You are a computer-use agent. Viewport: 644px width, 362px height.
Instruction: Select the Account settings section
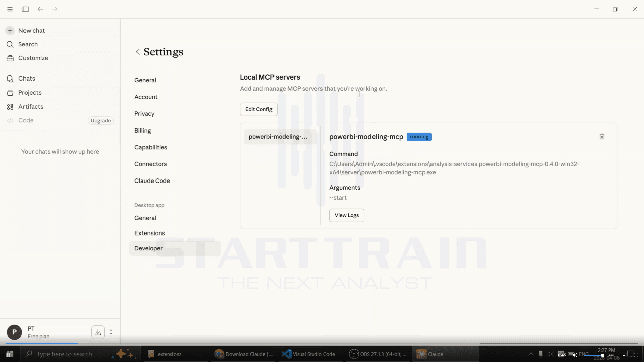(x=146, y=97)
